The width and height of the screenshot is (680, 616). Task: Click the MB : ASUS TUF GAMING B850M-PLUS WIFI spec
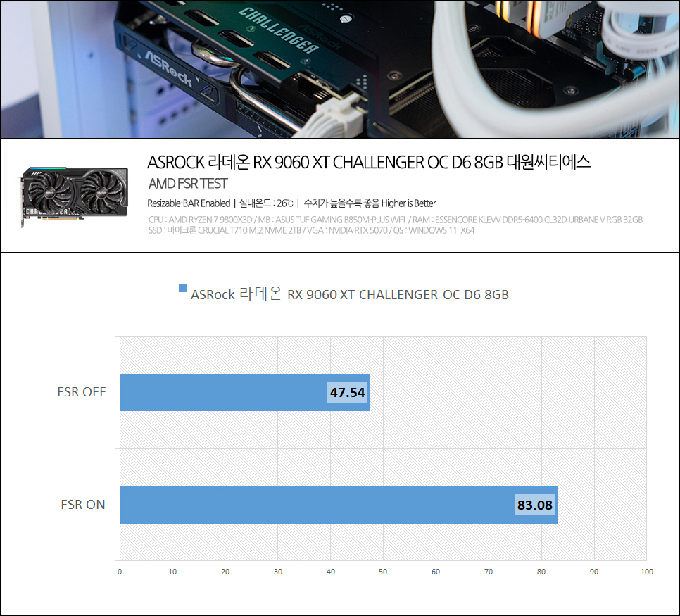click(332, 220)
